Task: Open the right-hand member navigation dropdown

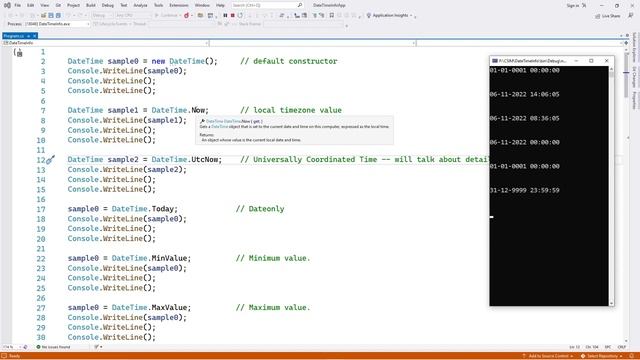Action: click(520, 43)
